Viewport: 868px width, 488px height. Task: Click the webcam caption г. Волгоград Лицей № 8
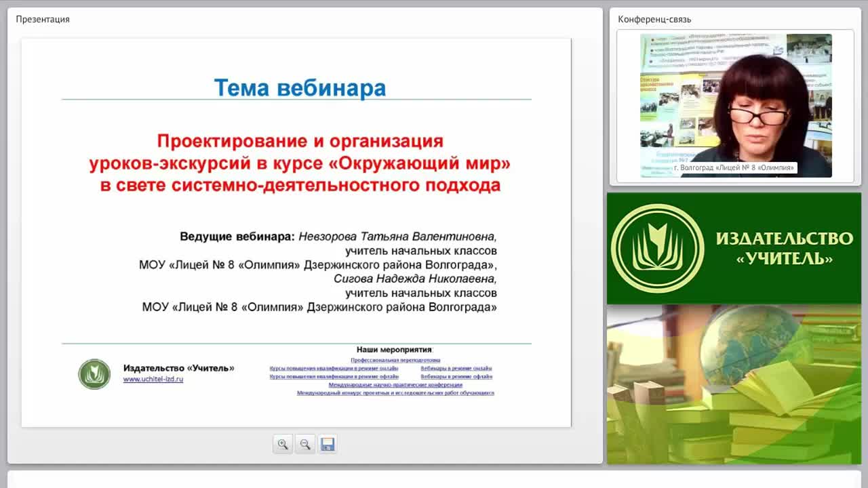click(734, 167)
